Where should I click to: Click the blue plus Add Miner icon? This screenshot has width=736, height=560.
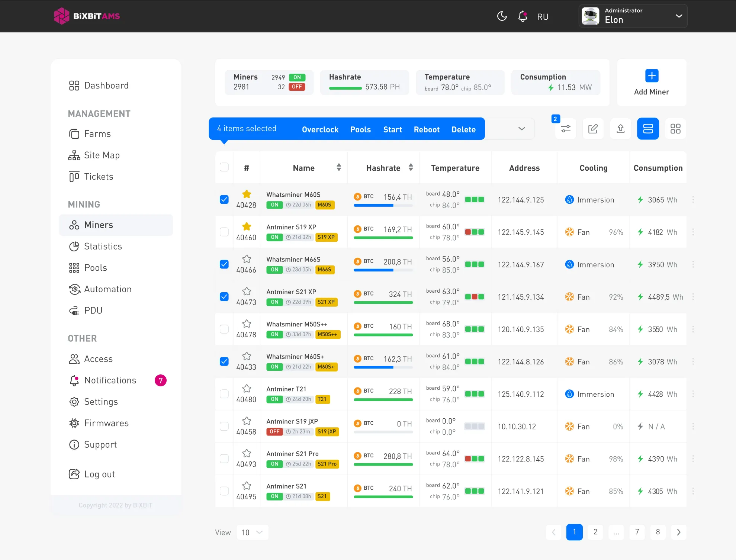click(652, 76)
